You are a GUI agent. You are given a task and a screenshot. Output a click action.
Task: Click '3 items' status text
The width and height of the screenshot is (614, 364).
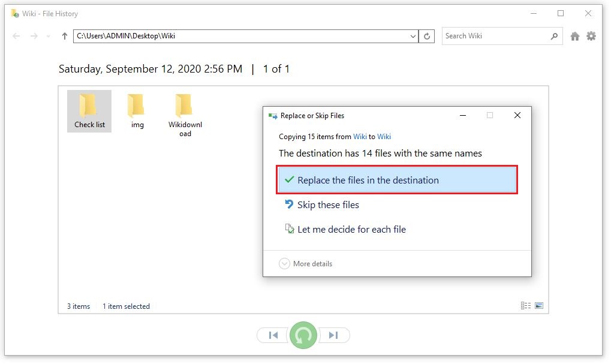79,306
